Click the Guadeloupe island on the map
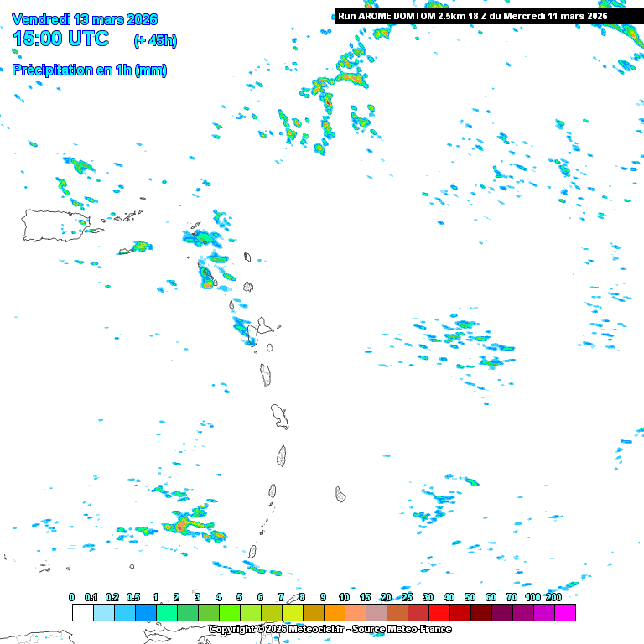 [258, 330]
